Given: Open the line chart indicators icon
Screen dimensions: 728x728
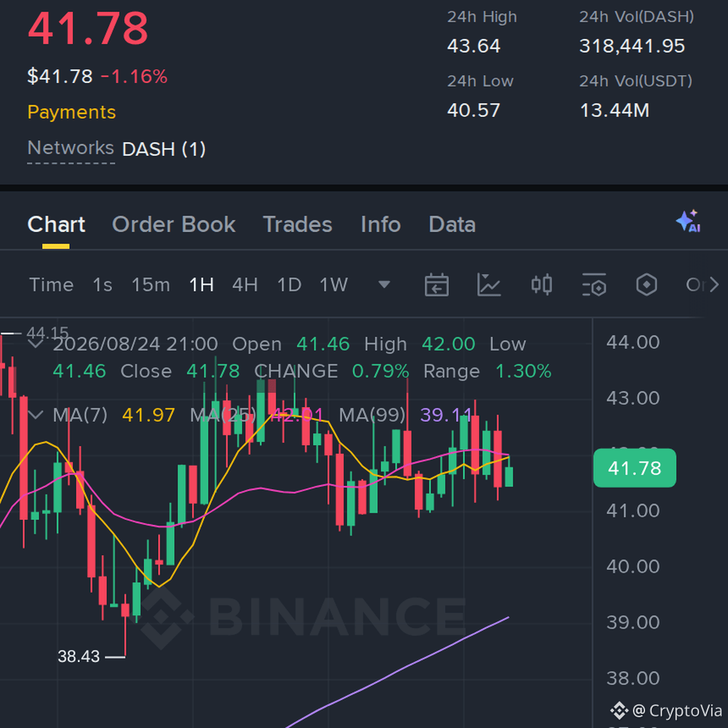Looking at the screenshot, I should tap(489, 284).
